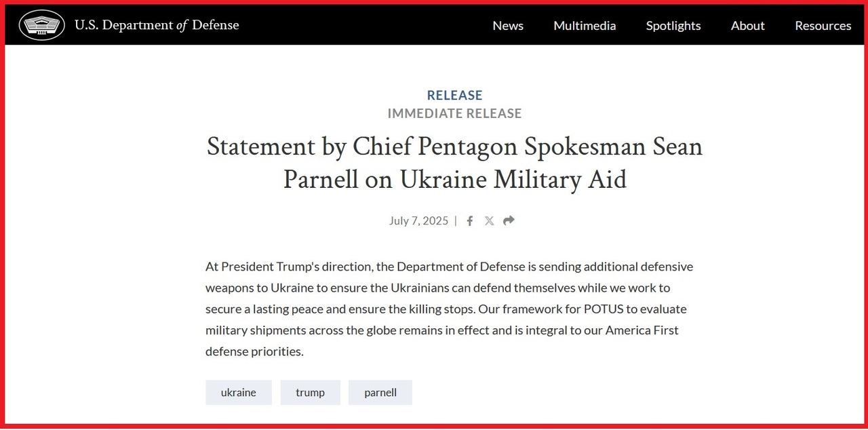Share the release on Facebook
This screenshot has width=868, height=430.
[x=469, y=221]
